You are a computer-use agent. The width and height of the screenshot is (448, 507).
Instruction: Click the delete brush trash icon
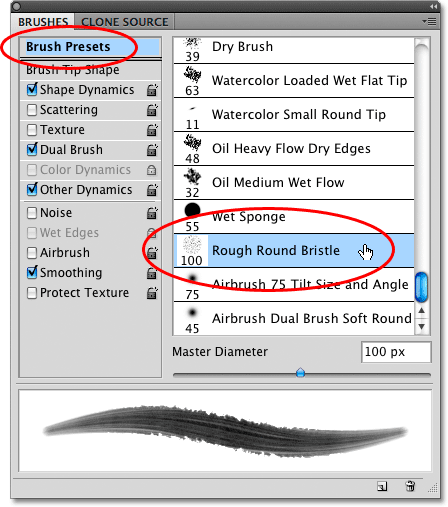tap(410, 486)
